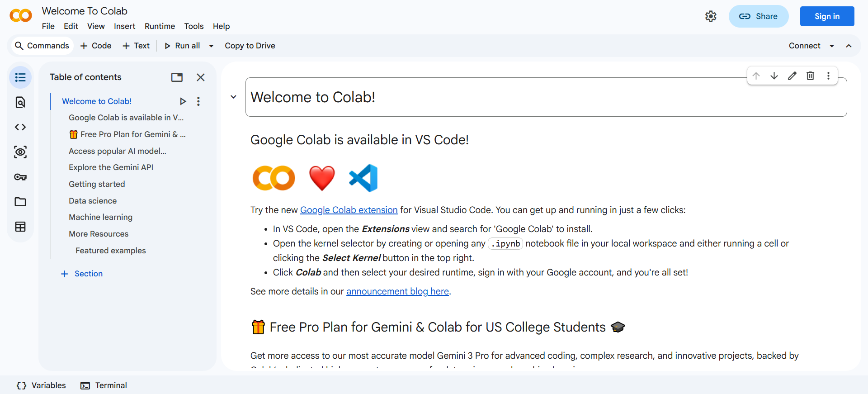Toggle the Table of contents sidebar icon
This screenshot has width=868, height=394.
[20, 77]
